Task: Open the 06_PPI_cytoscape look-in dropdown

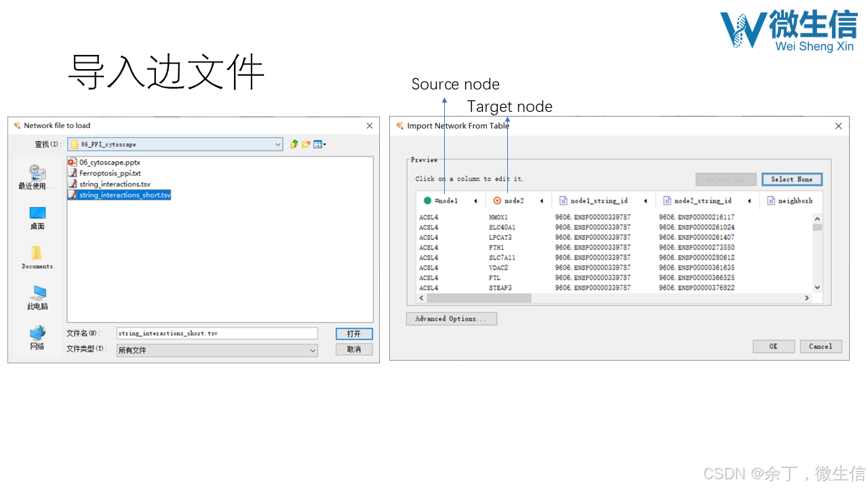Action: 277,144
